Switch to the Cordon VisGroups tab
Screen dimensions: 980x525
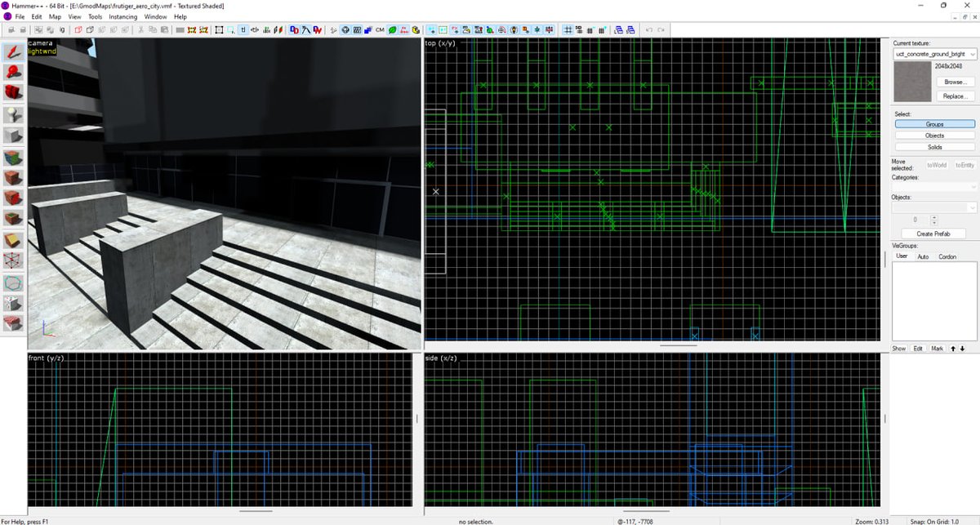pos(947,256)
